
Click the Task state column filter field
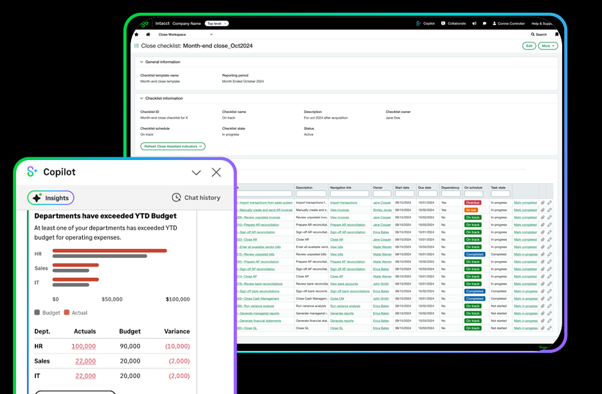pos(501,194)
